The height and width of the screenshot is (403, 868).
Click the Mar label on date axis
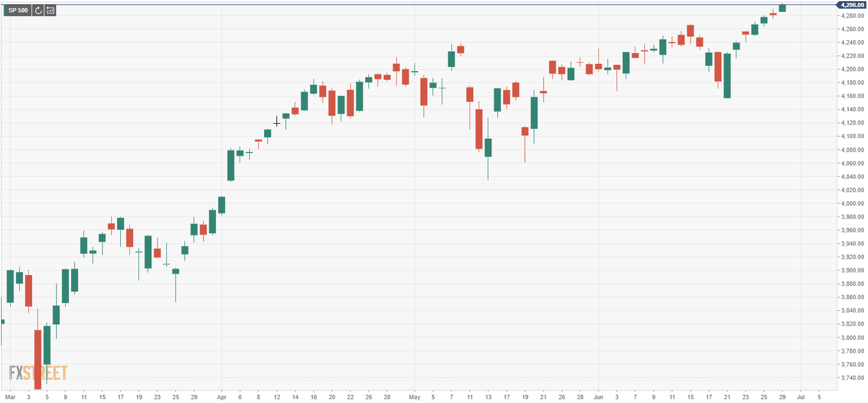coord(10,396)
